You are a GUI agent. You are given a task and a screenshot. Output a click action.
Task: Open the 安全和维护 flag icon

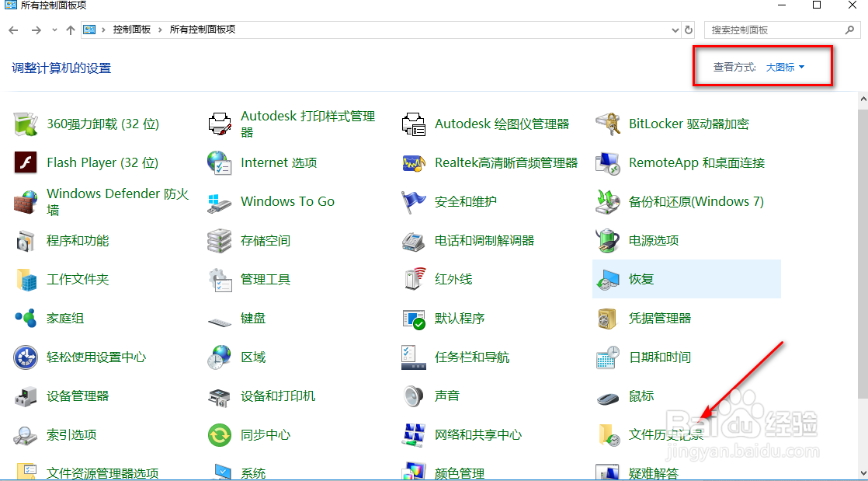click(x=414, y=202)
